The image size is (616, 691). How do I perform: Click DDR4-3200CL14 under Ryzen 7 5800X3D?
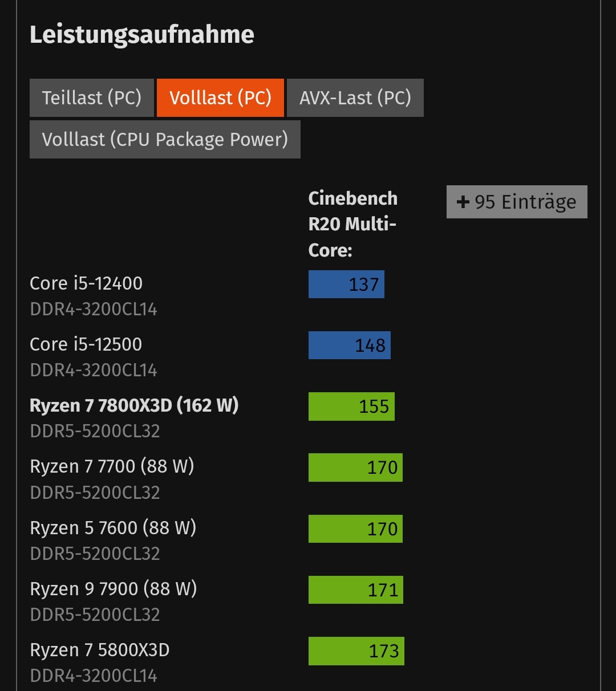tap(94, 676)
